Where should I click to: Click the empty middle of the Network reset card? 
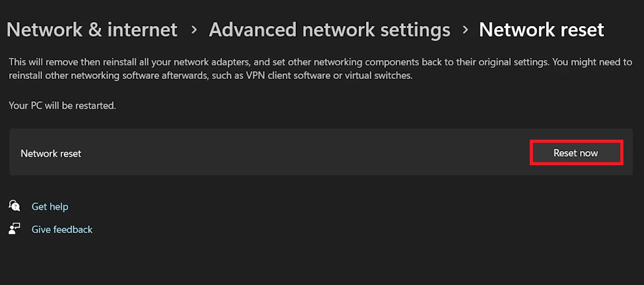click(300, 153)
